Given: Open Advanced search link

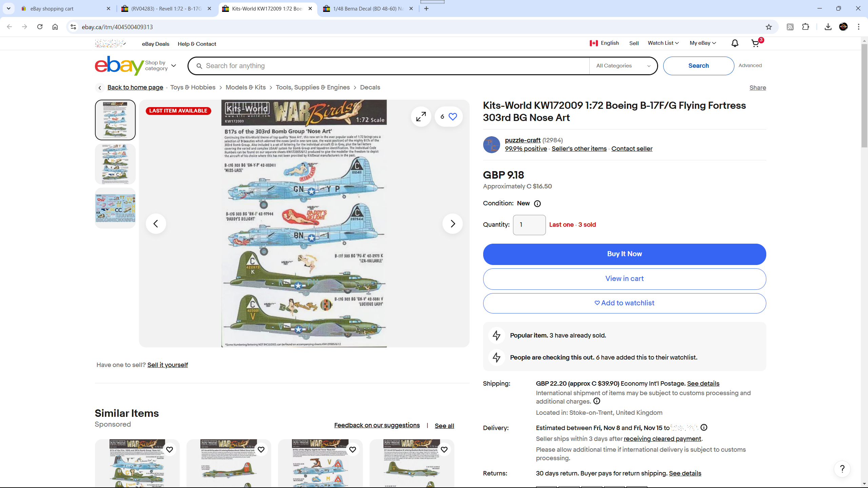Looking at the screenshot, I should point(750,65).
